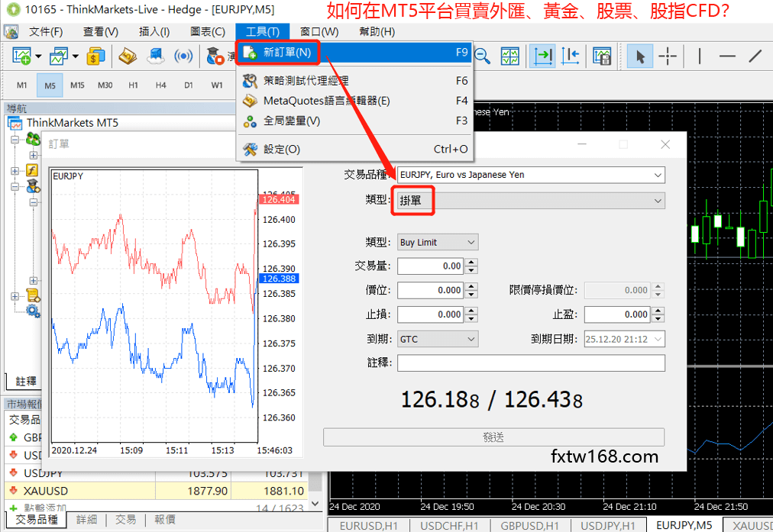Screen dimensions: 773x532
Task: Select the XAUUSD row in Market Watch
Action: coord(46,491)
